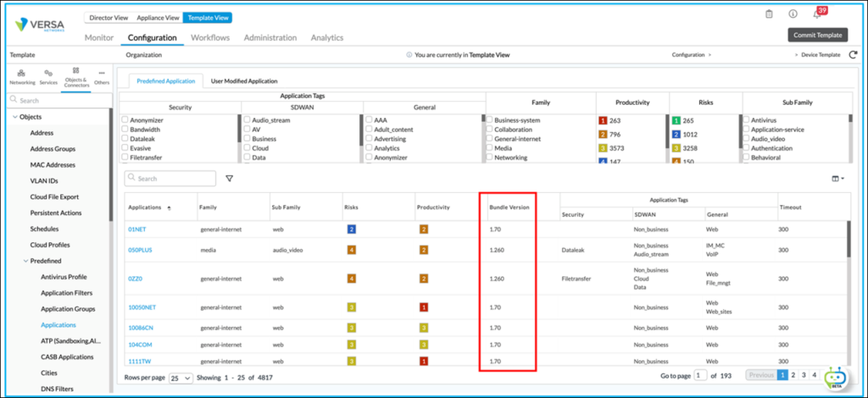Open the column chooser icon above table

coord(837,179)
